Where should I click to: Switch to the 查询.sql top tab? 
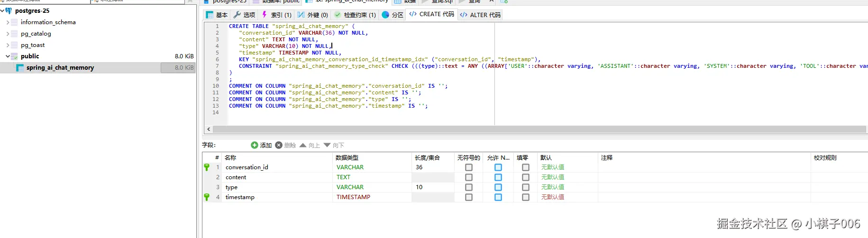(x=438, y=1)
